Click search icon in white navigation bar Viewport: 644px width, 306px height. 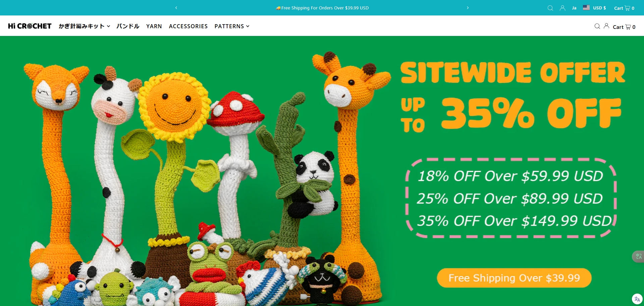597,26
